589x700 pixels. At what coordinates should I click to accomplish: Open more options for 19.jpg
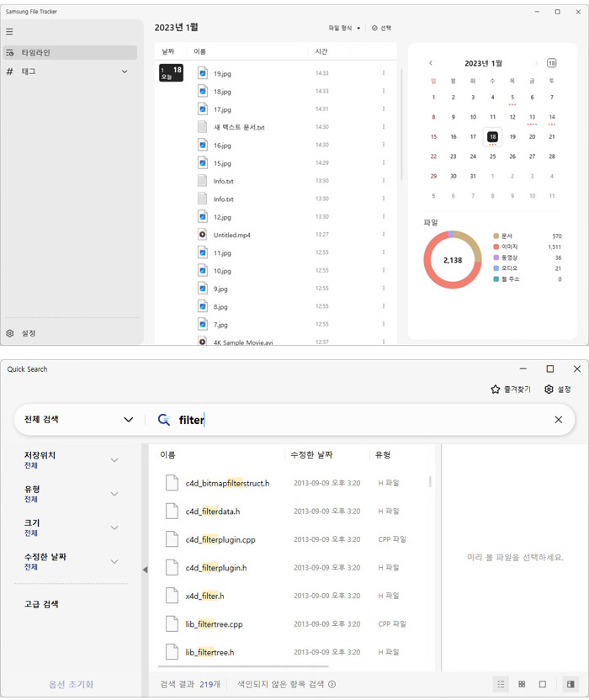click(384, 73)
